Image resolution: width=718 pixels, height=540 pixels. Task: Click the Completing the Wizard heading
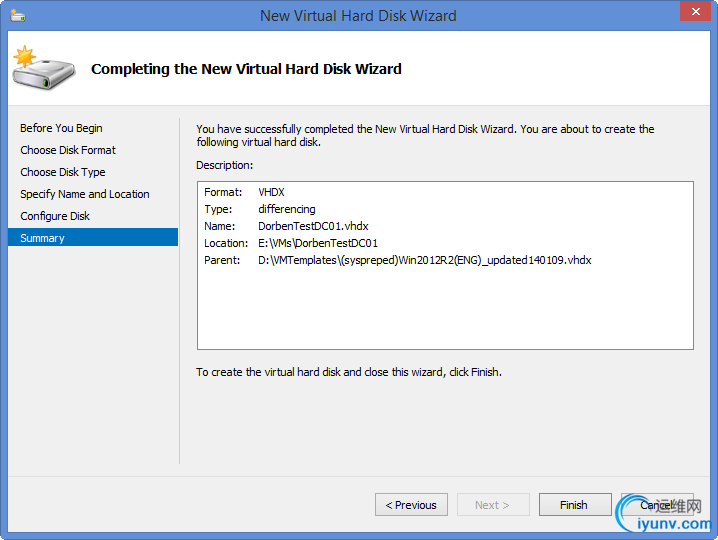[246, 69]
